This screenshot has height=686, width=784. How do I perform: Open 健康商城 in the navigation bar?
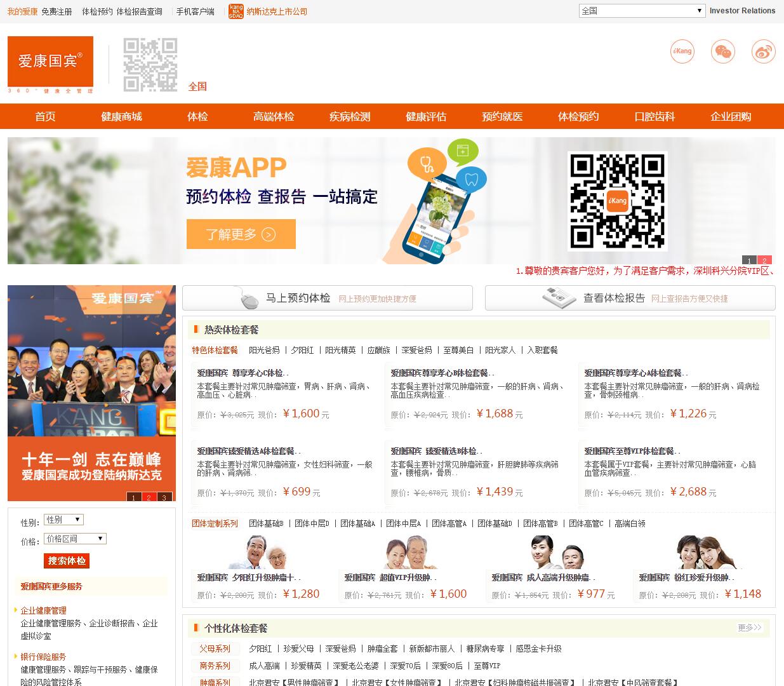pyautogui.click(x=121, y=116)
